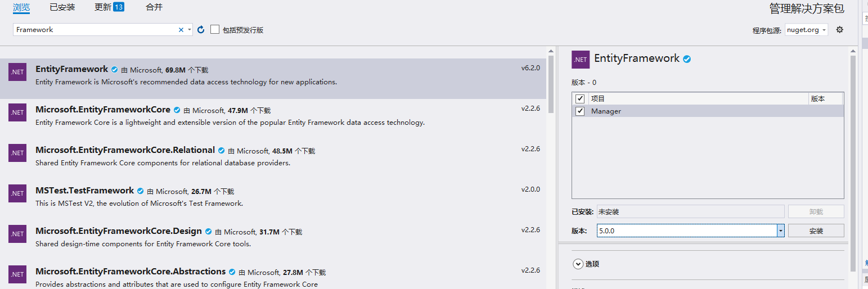Click the MSTest.TestFramework .NET package icon
This screenshot has width=868, height=289.
click(17, 193)
